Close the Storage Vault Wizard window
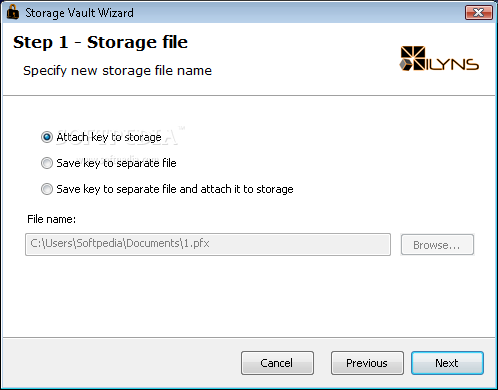The height and width of the screenshot is (390, 498). coord(479,13)
